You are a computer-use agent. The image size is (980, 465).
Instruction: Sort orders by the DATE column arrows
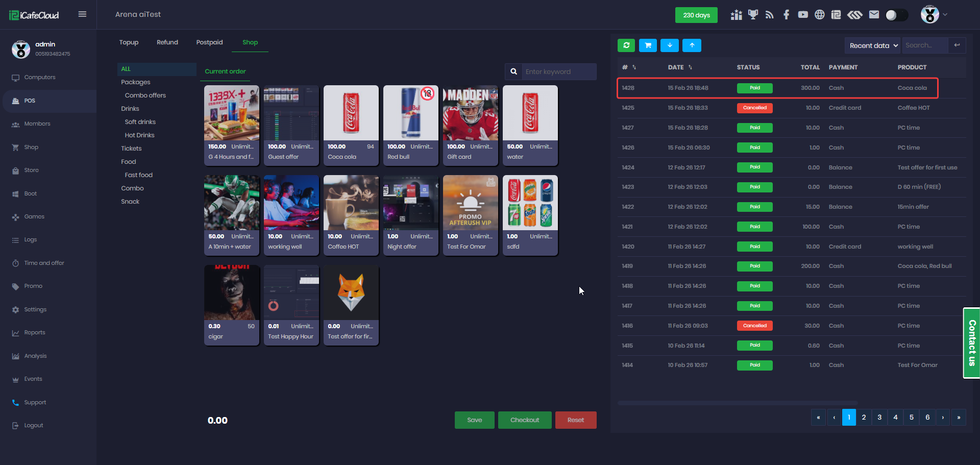[x=690, y=67]
